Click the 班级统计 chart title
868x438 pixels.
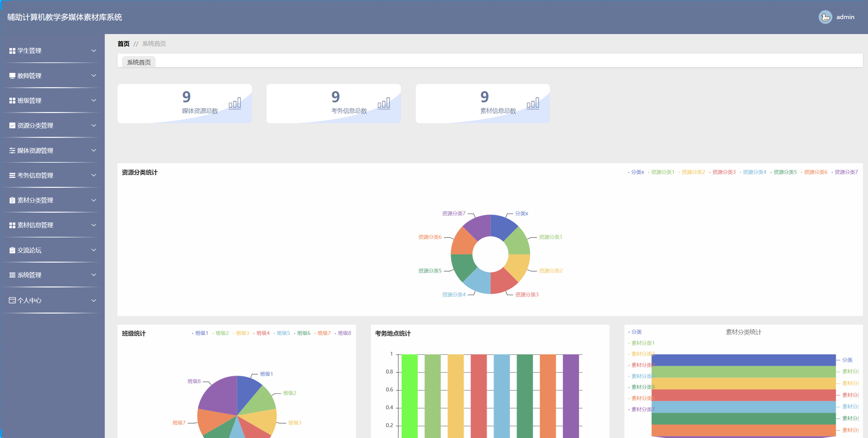[134, 334]
